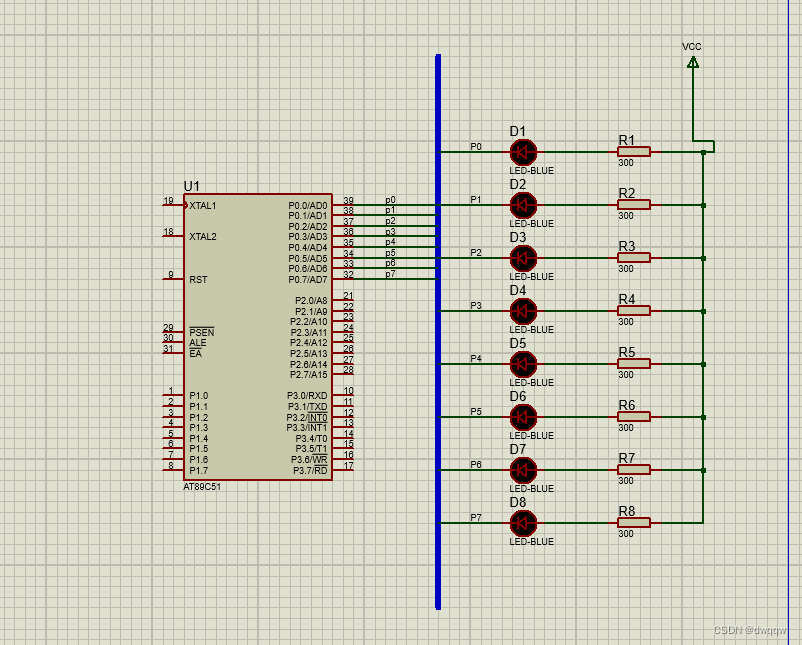
Task: Click pin P3.7/RD label
Action: point(310,471)
